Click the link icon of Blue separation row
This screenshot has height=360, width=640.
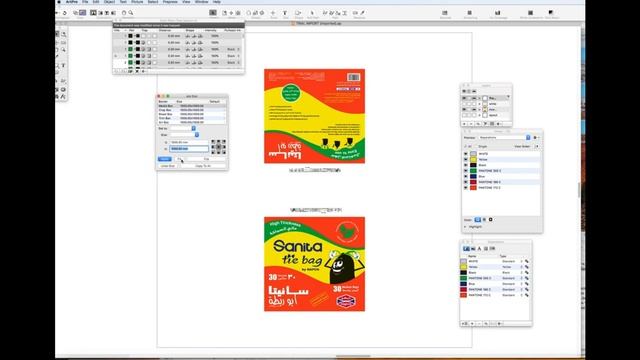tap(527, 284)
